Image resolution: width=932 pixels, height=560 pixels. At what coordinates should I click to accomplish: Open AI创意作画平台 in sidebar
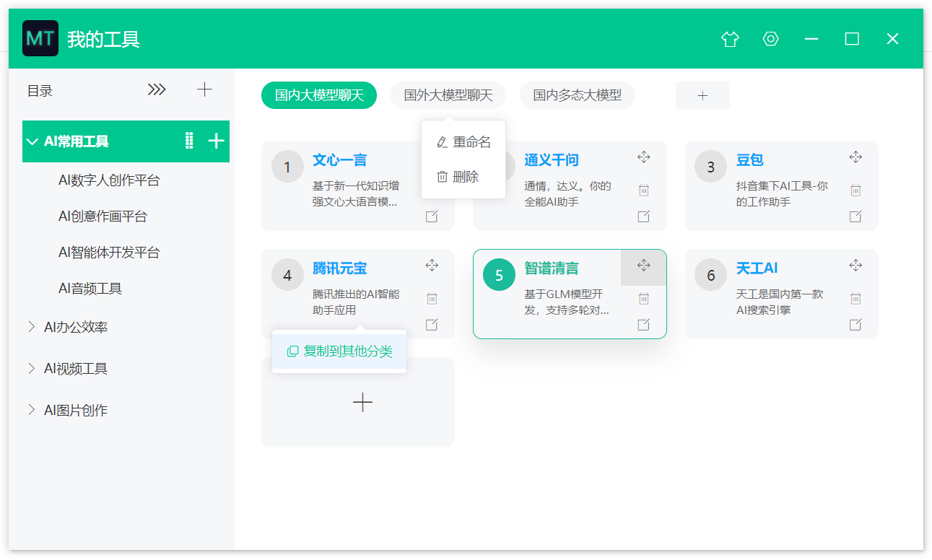[103, 216]
